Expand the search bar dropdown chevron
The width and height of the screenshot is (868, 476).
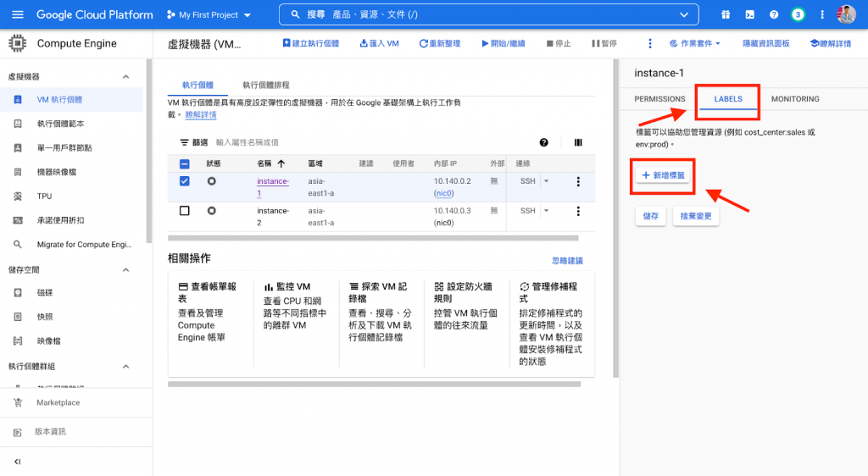pos(684,15)
